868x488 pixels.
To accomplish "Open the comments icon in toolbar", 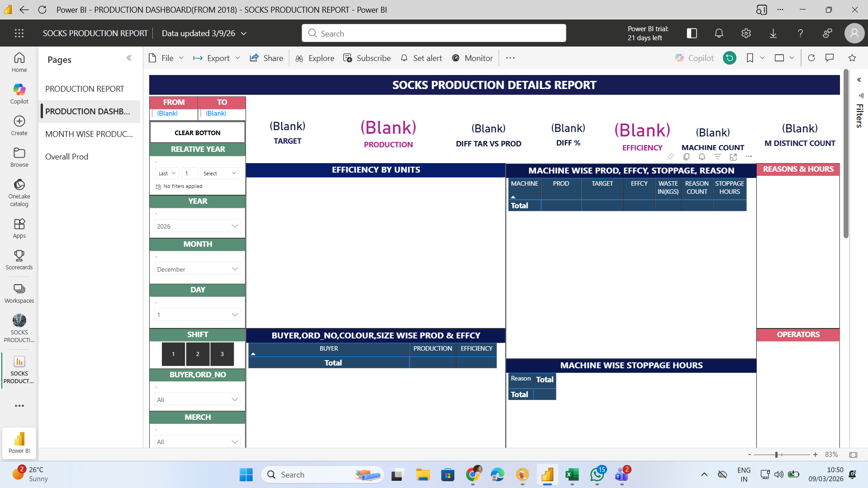I will [x=830, y=58].
